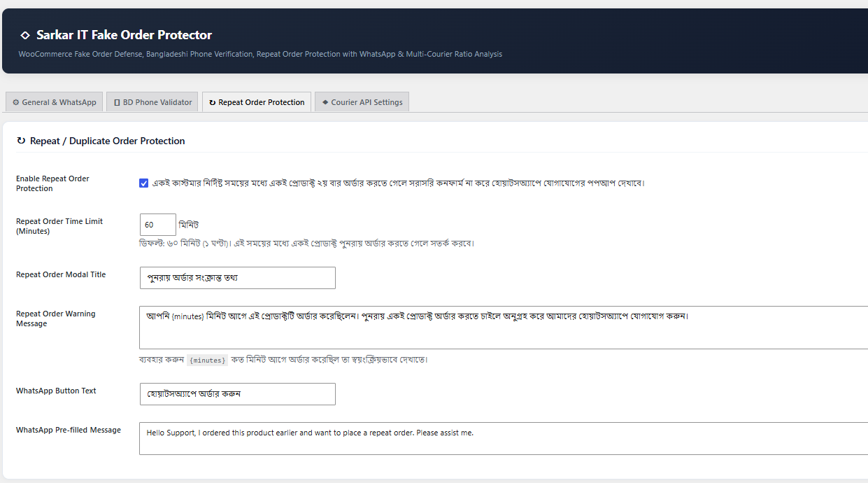Screen dimensions: 868x483
Task: Click the Repeat Order Modal Title label
Action: (x=61, y=274)
